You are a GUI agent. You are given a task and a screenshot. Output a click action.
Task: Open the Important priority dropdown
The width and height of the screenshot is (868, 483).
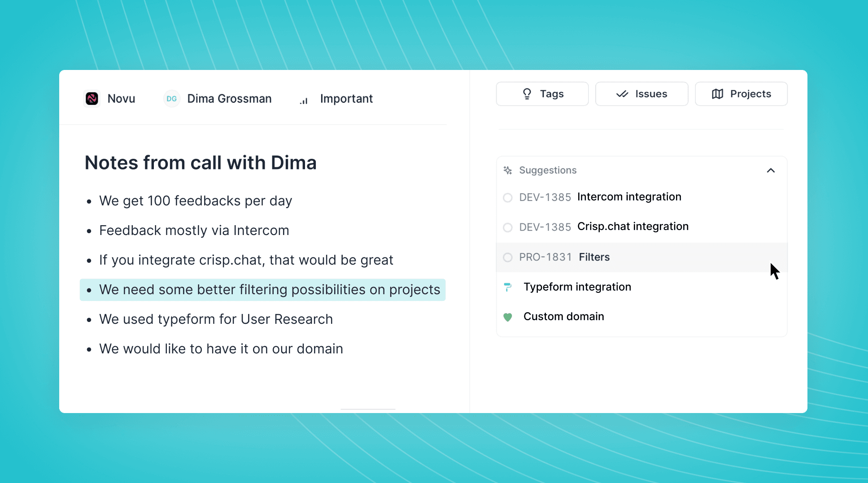[x=346, y=99]
